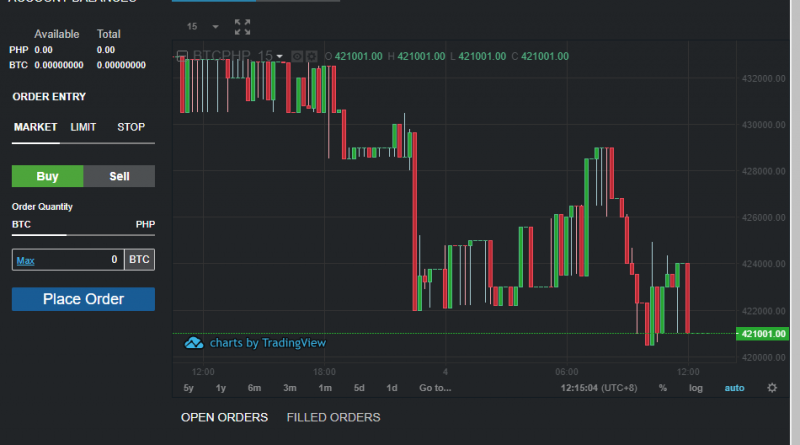Toggle log scale on chart
The height and width of the screenshot is (445, 800).
pos(695,388)
